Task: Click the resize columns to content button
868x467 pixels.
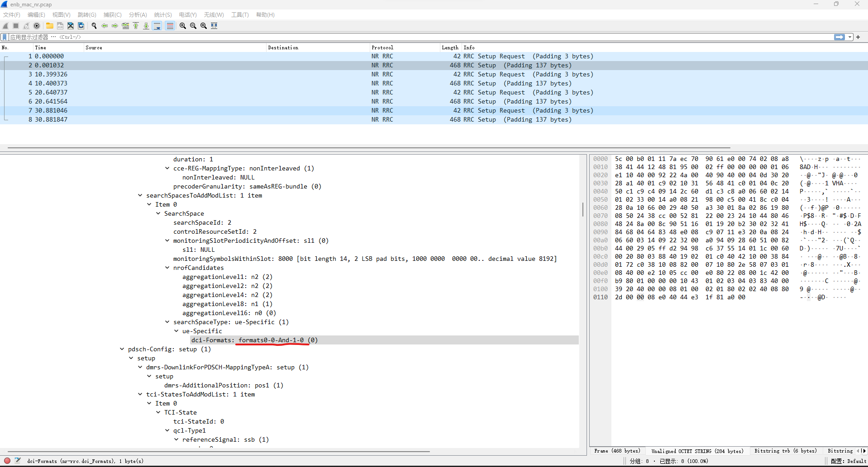Action: tap(214, 26)
